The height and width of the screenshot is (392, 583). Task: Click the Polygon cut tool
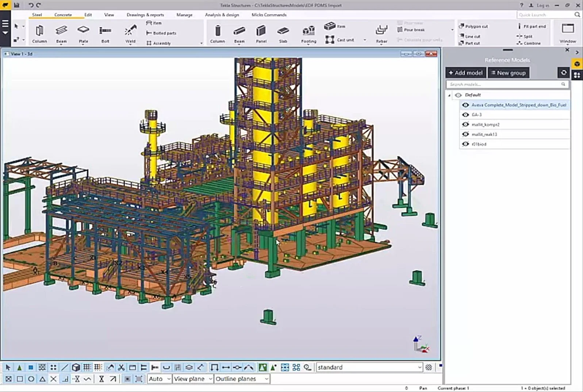473,26
